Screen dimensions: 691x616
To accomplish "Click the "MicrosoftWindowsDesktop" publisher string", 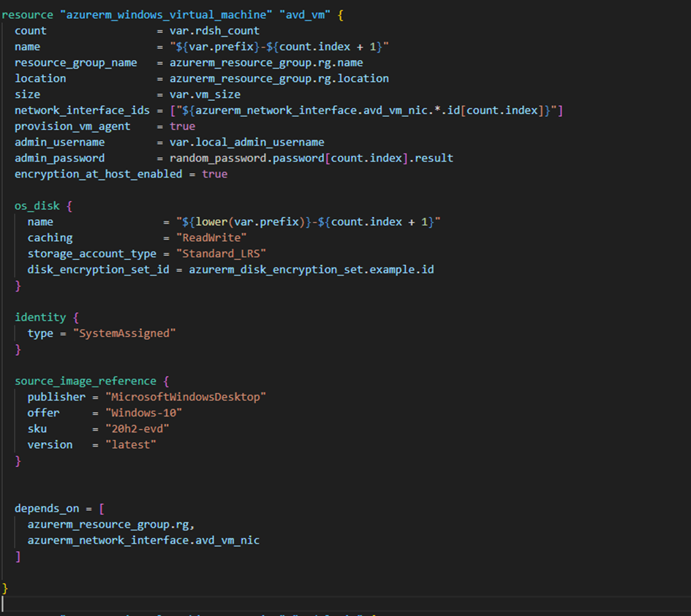I will coord(186,397).
